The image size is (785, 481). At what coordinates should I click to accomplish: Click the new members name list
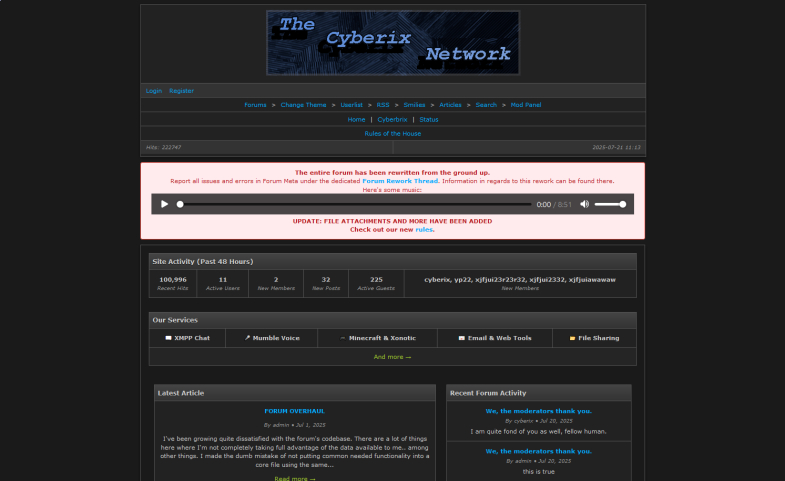520,280
